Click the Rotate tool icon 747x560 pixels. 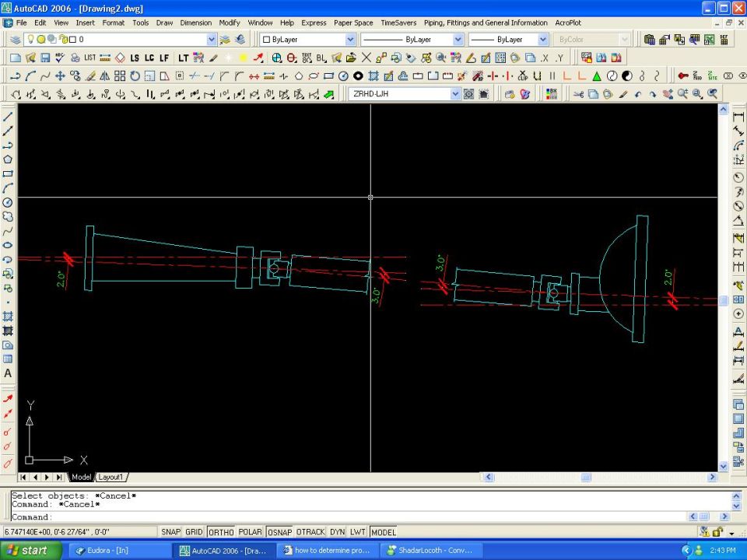click(135, 75)
